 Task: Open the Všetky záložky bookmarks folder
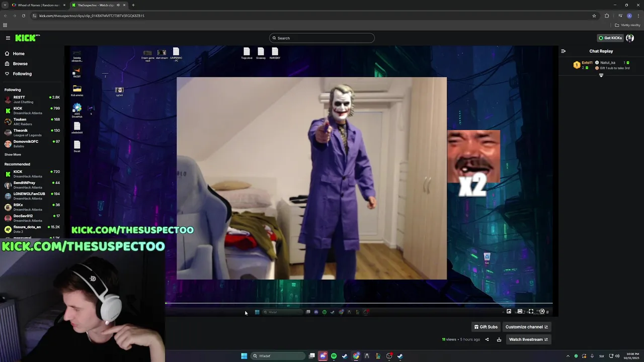pos(627,25)
